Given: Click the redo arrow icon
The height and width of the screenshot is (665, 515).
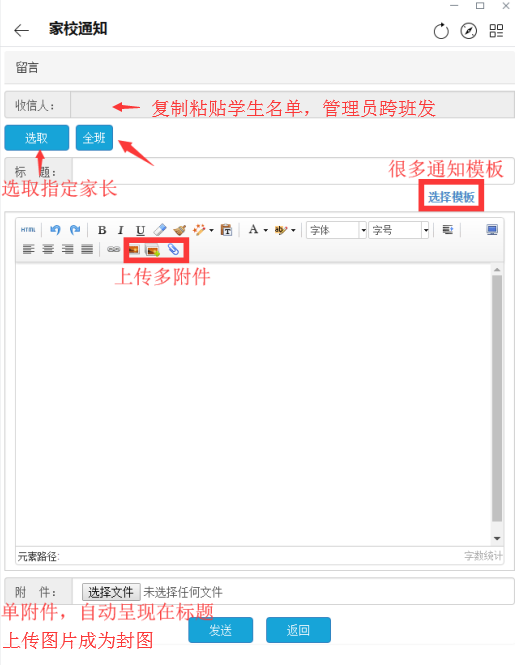Looking at the screenshot, I should point(75,230).
